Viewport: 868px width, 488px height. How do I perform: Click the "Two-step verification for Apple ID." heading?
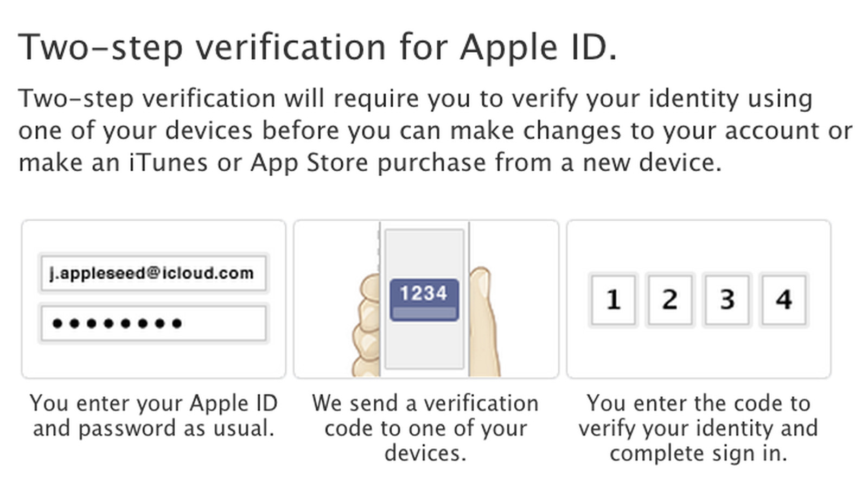pos(317,47)
